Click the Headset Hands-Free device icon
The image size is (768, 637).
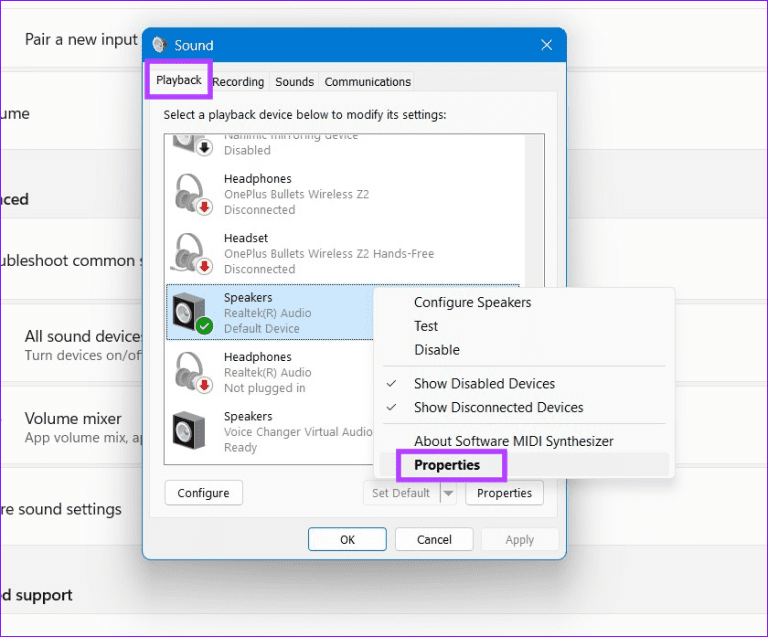click(x=192, y=253)
